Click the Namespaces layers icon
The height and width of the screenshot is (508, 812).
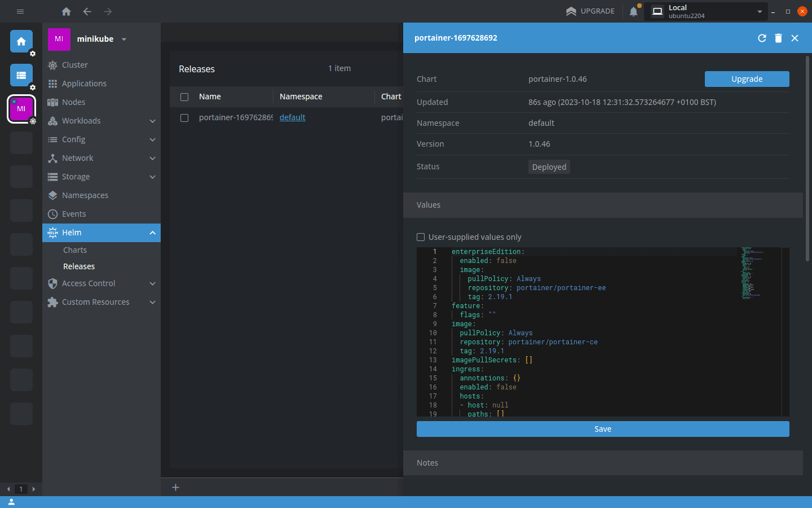pos(52,195)
